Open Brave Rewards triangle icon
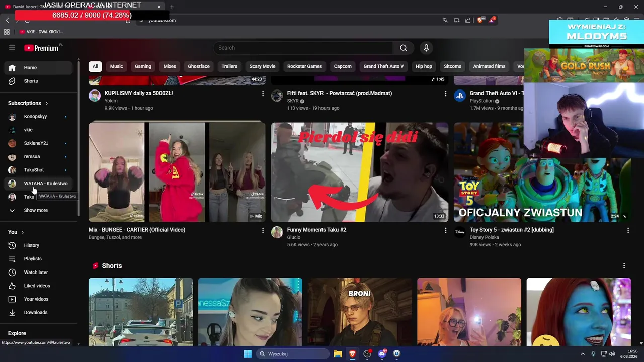This screenshot has width=644, height=362. pos(492,20)
